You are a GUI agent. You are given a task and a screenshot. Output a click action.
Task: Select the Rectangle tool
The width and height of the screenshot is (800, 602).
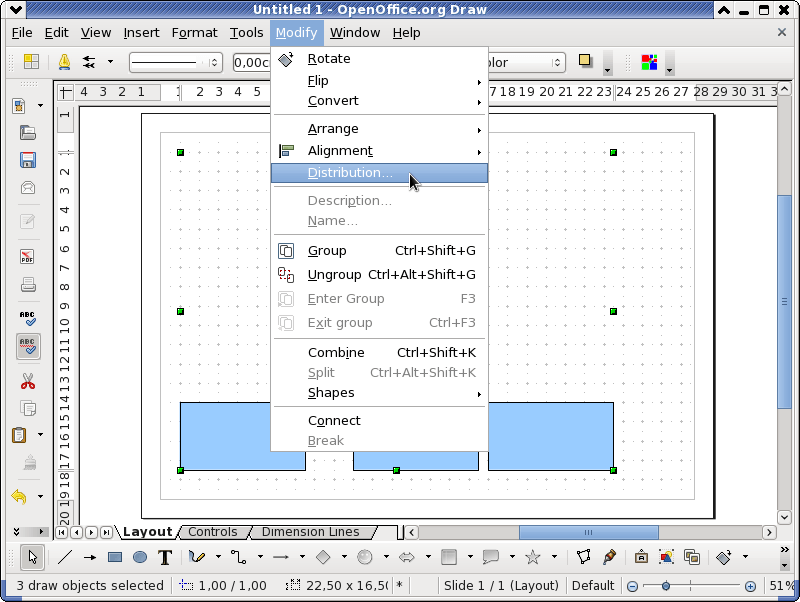tap(115, 557)
